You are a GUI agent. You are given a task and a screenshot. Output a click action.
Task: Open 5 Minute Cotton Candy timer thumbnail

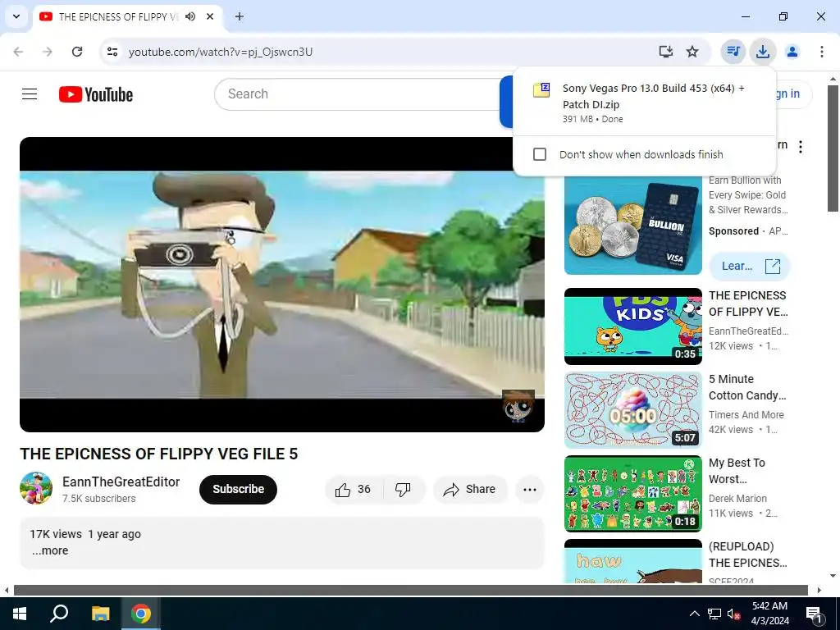tap(632, 410)
